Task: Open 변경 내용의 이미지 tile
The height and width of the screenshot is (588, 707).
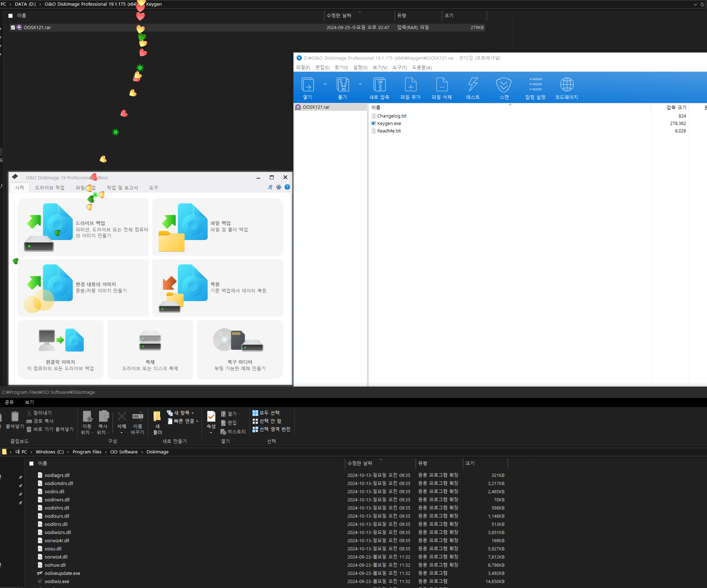Action: pos(83,288)
